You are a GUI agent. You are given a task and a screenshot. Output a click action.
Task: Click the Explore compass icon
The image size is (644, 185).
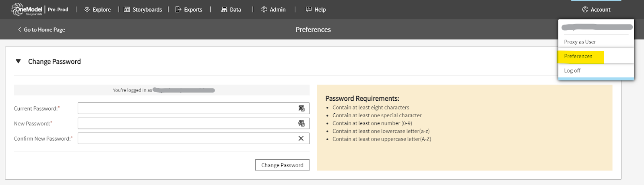pos(87,9)
